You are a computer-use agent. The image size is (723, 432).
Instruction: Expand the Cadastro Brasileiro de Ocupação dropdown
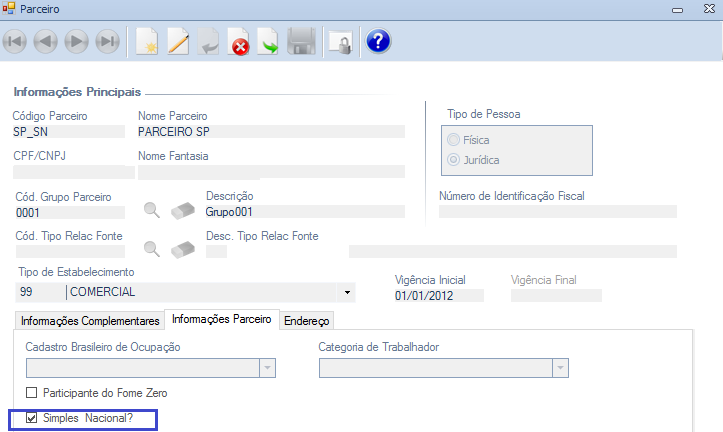click(x=267, y=368)
